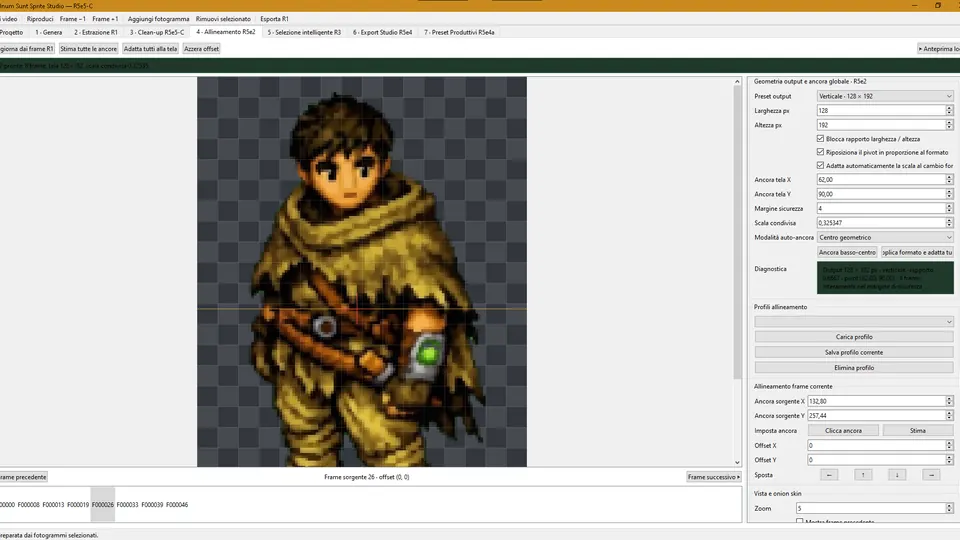
Task: Select frame F000013 in the frame strip
Action: [x=53, y=504]
